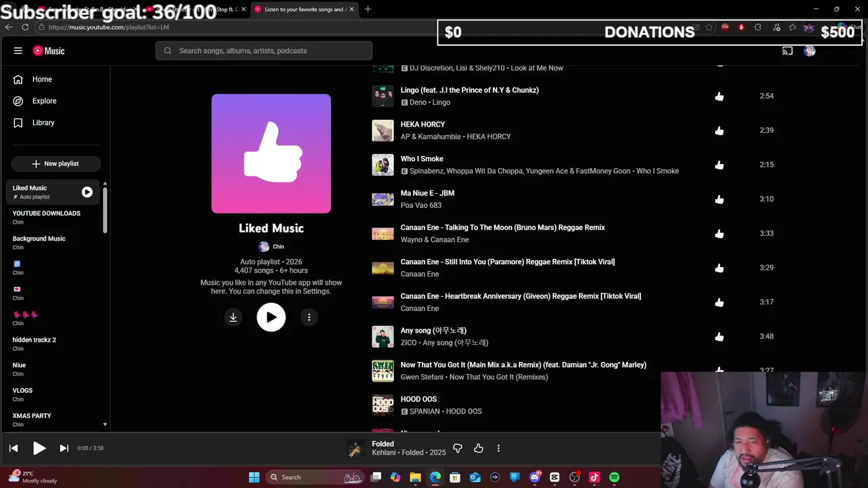Toggle like on Lingo track

click(x=719, y=96)
